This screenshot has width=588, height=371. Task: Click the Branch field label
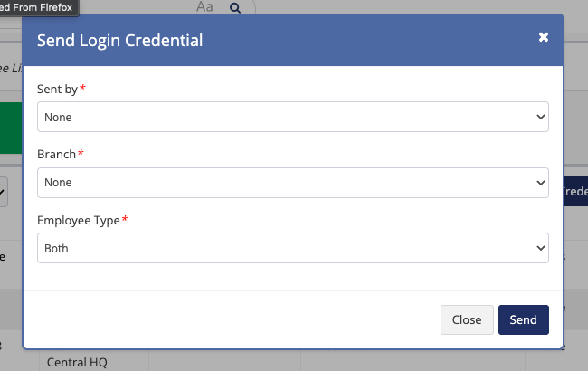(56, 154)
